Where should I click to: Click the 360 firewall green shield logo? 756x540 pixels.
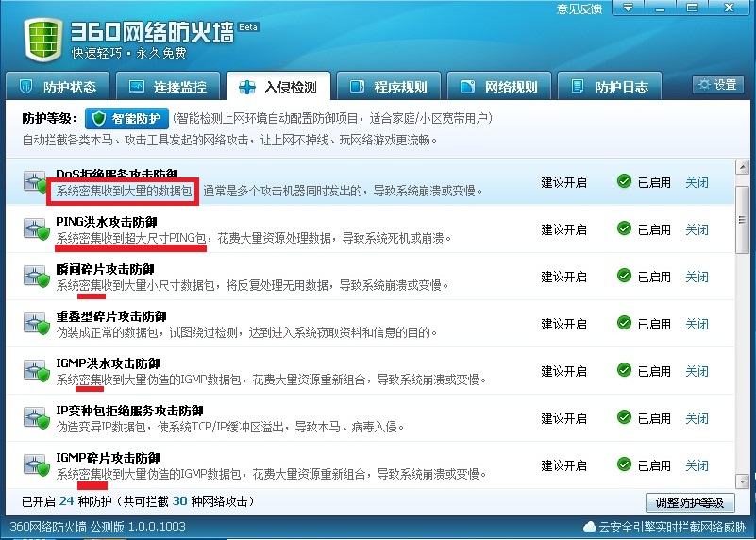(x=43, y=41)
